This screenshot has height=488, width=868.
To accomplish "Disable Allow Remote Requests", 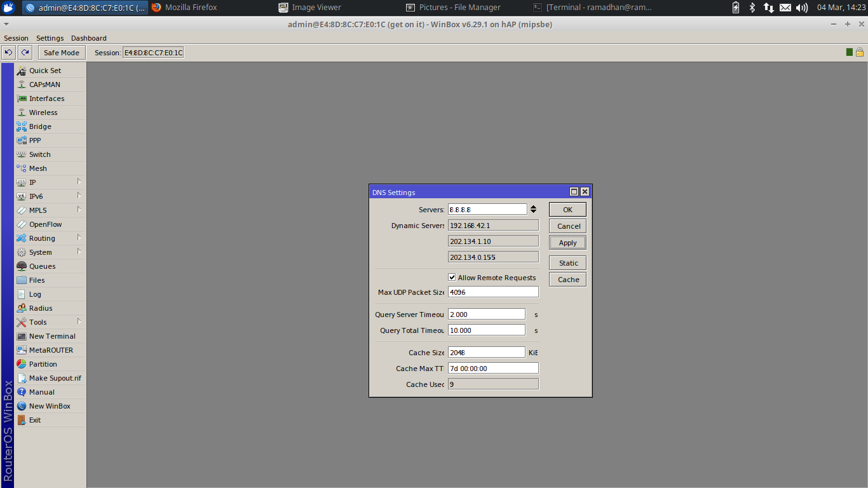I will click(452, 277).
